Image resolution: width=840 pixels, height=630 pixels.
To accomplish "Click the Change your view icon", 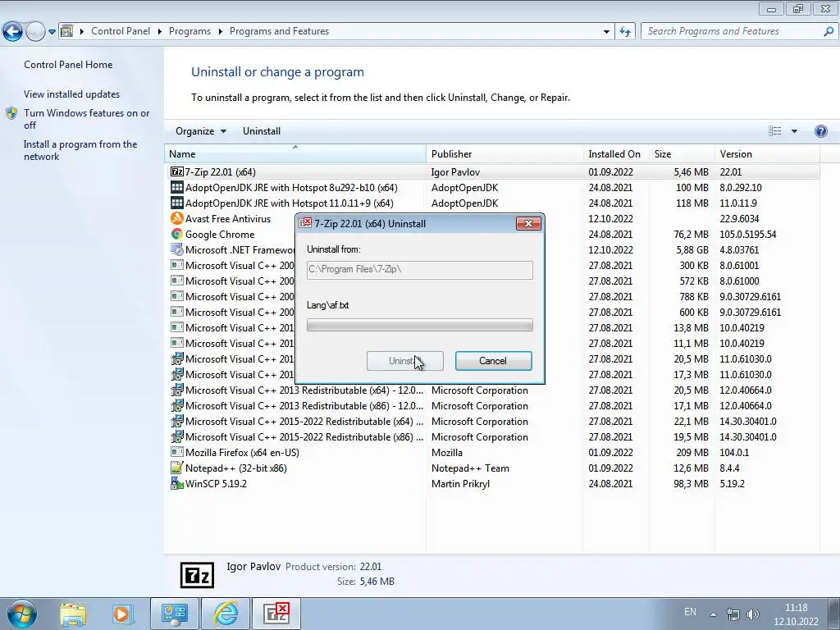I will (774, 131).
